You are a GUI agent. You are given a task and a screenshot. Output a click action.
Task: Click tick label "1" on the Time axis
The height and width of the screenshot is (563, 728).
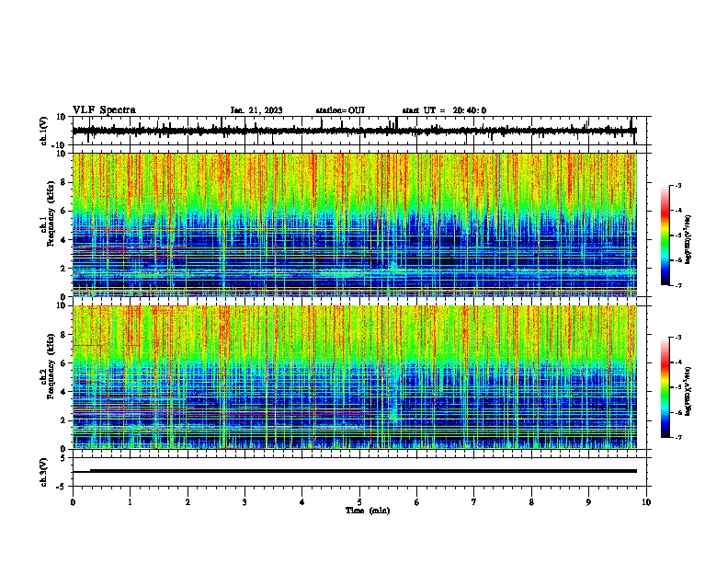click(x=130, y=502)
